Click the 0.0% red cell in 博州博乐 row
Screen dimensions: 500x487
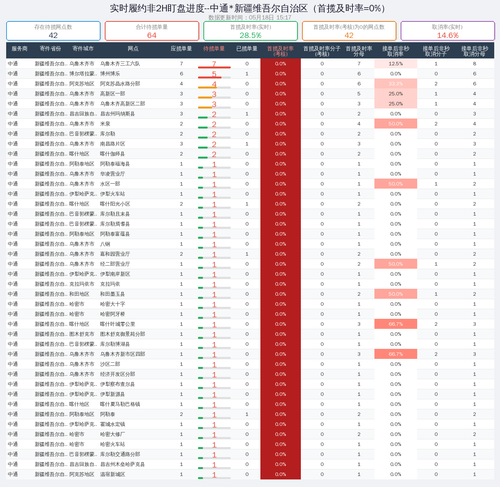280,74
